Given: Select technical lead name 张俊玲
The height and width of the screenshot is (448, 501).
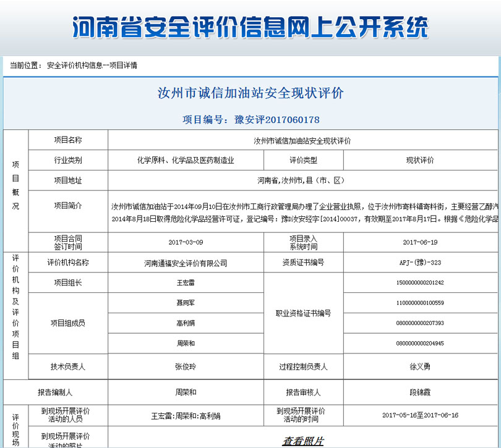Looking at the screenshot, I should click(x=186, y=366).
